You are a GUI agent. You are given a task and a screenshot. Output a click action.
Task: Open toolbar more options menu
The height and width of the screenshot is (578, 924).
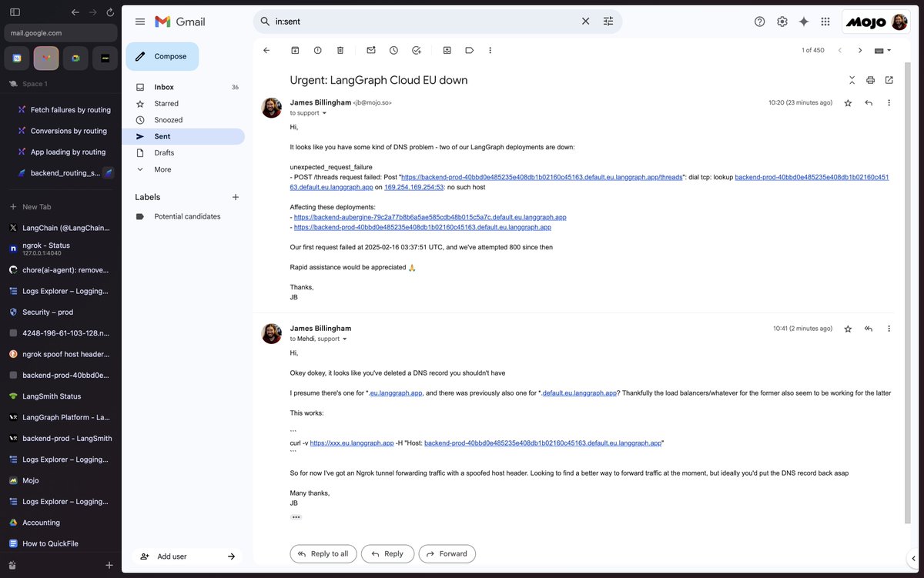(x=490, y=50)
